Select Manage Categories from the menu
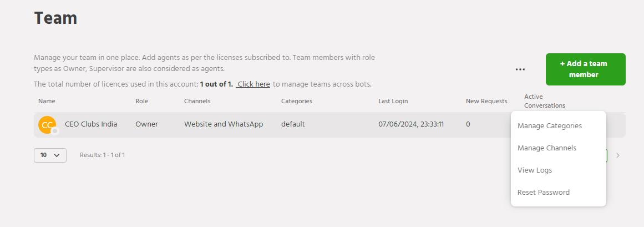 tap(549, 126)
